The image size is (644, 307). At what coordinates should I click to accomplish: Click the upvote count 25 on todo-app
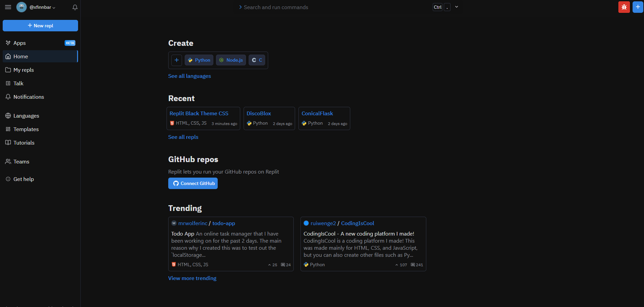(273, 265)
